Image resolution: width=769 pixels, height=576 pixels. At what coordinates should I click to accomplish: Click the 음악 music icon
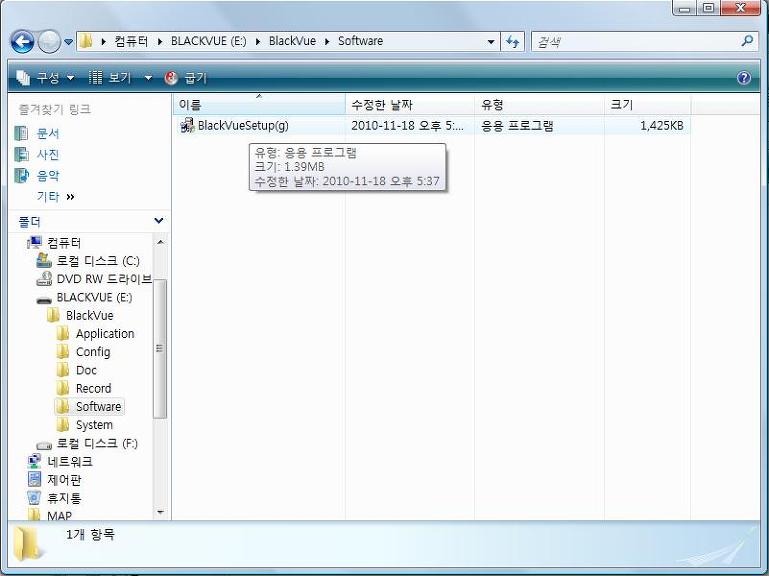[x=22, y=176]
